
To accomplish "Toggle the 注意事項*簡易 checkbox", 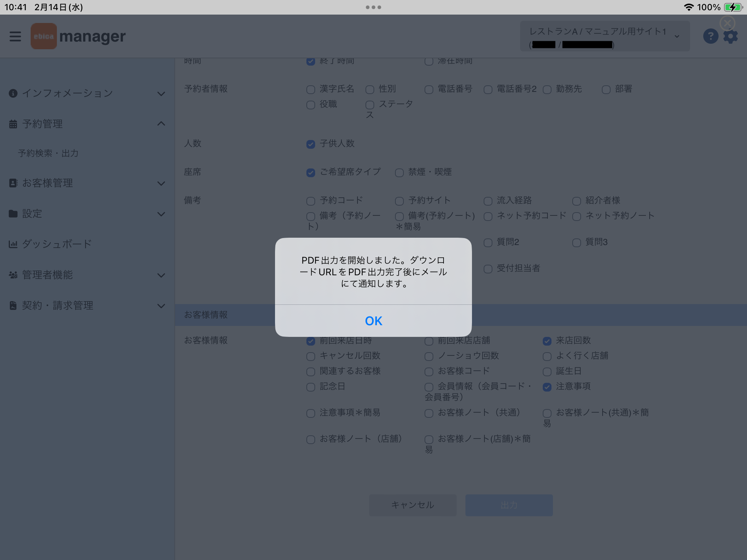I will pyautogui.click(x=311, y=413).
